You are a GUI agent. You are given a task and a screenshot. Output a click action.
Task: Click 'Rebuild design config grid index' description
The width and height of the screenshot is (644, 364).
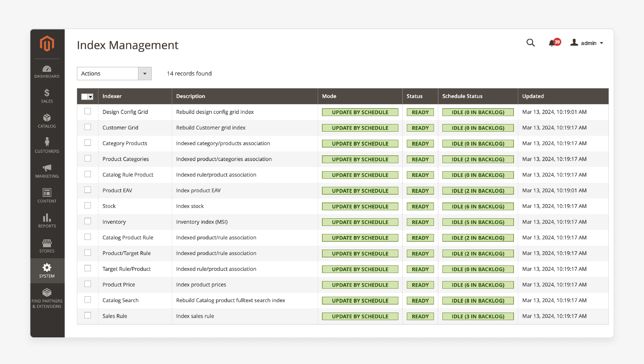coord(215,112)
